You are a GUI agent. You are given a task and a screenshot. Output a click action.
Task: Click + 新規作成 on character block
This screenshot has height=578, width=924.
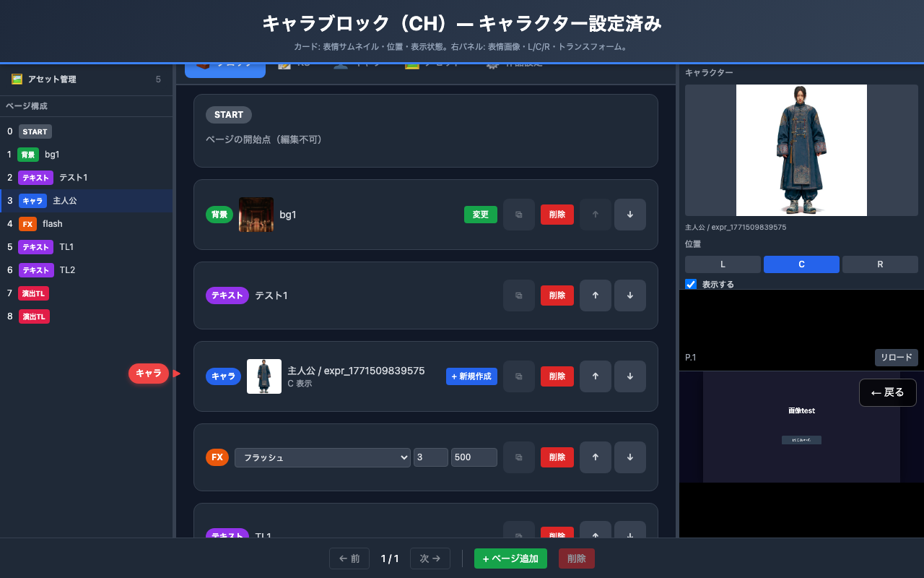[471, 376]
